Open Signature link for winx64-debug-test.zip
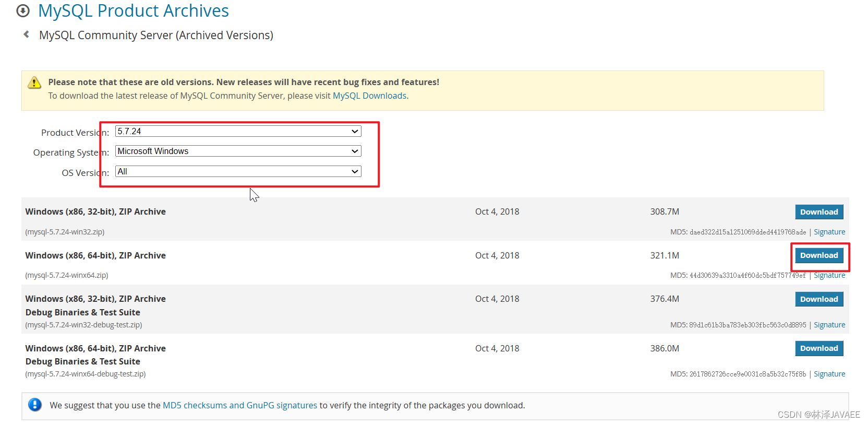 tap(829, 374)
